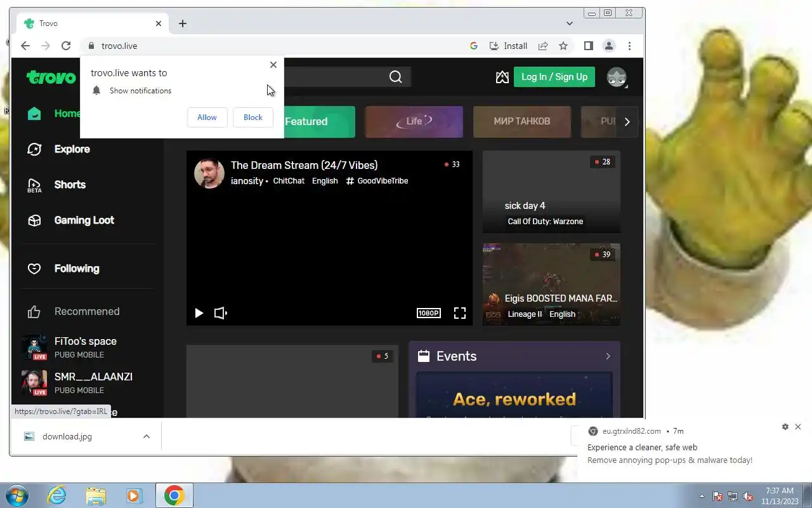Click the lock icon in address bar

[x=91, y=46]
